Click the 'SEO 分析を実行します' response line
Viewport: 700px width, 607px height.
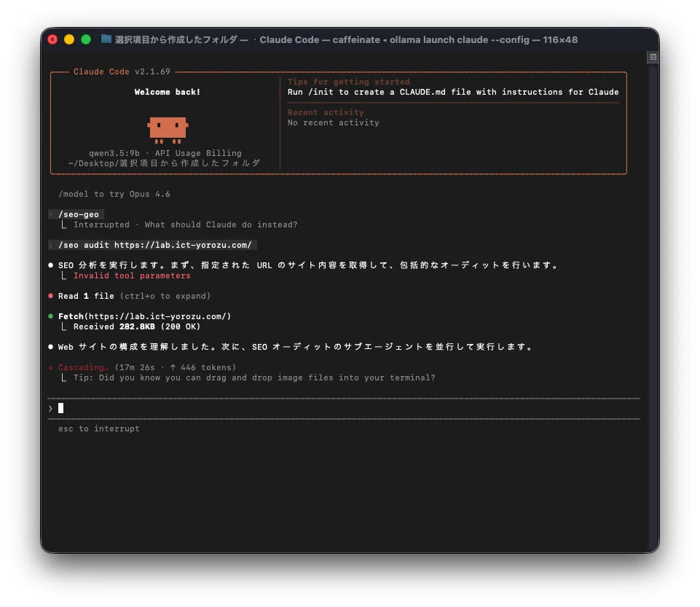tap(308, 265)
